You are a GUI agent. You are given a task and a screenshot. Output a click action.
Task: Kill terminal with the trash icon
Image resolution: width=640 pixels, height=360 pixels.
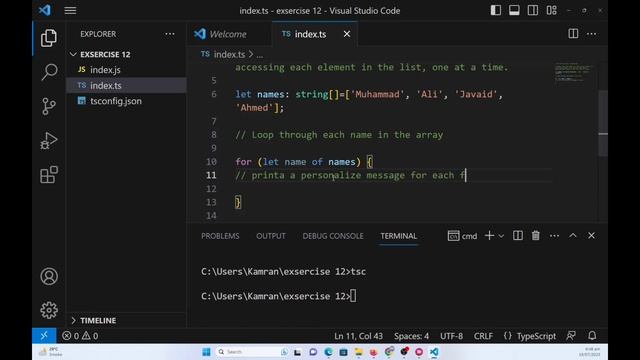click(536, 236)
